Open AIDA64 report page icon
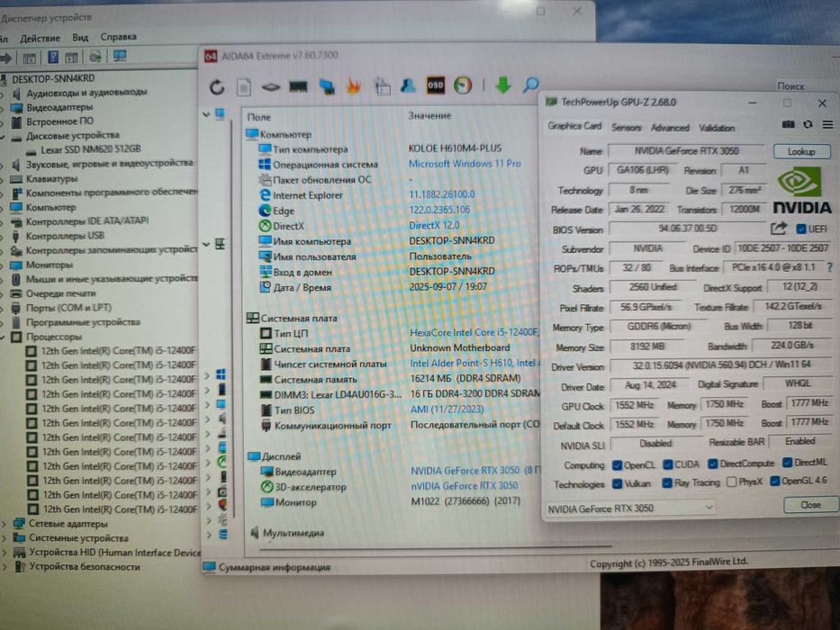 coord(244,86)
